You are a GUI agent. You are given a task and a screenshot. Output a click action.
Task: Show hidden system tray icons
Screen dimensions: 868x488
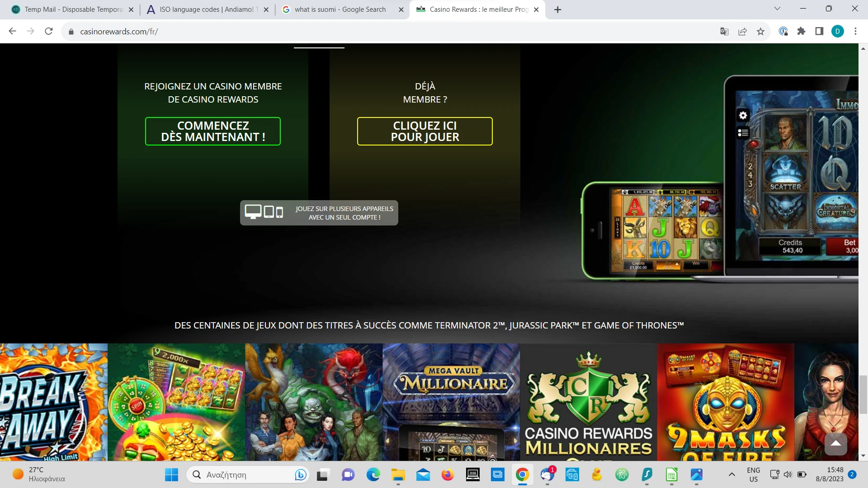732,474
